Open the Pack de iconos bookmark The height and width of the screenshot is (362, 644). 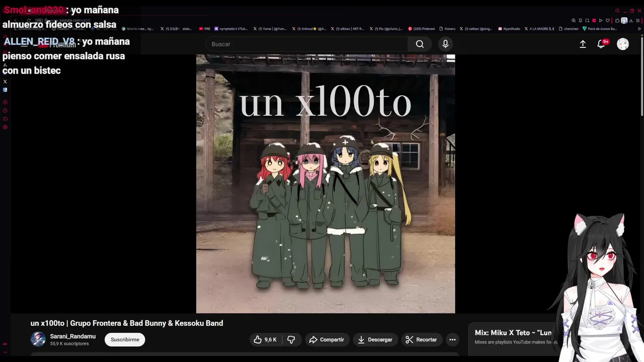[600, 29]
